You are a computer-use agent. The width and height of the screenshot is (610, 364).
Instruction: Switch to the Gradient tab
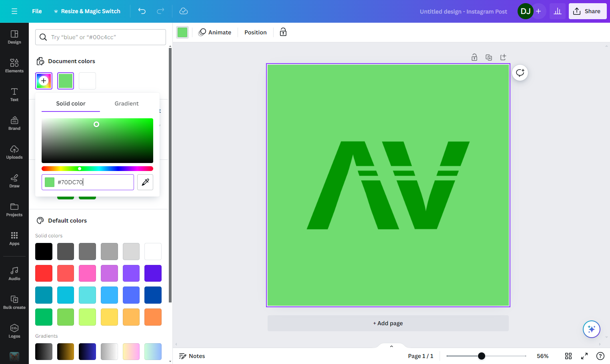tap(127, 103)
